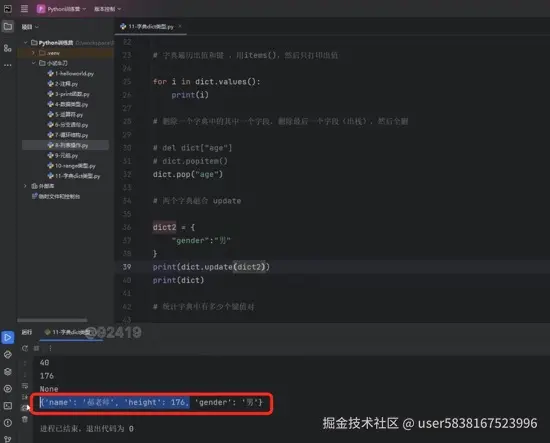
Task: Click the for i in dict.values() line
Action: pyautogui.click(x=206, y=82)
